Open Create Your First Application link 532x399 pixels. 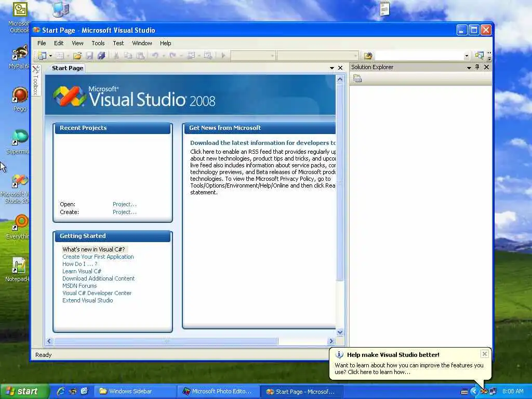pos(98,257)
